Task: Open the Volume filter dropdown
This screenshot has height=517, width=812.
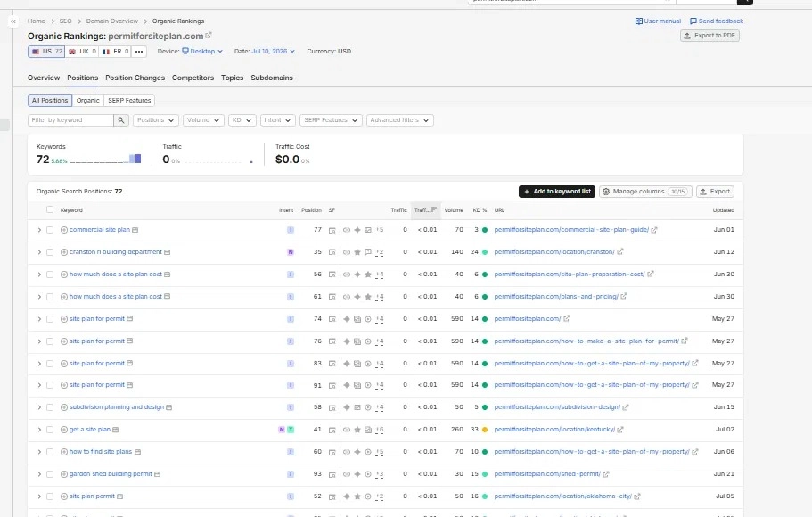Action: (x=203, y=120)
